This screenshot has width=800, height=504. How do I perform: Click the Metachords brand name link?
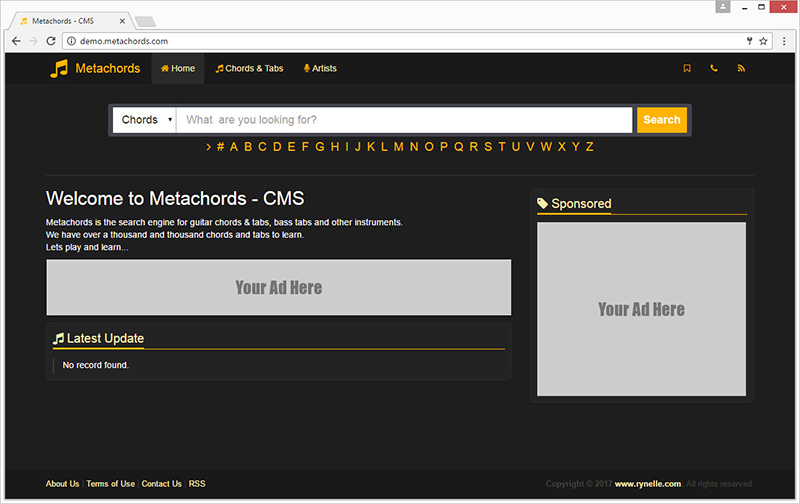pos(108,68)
